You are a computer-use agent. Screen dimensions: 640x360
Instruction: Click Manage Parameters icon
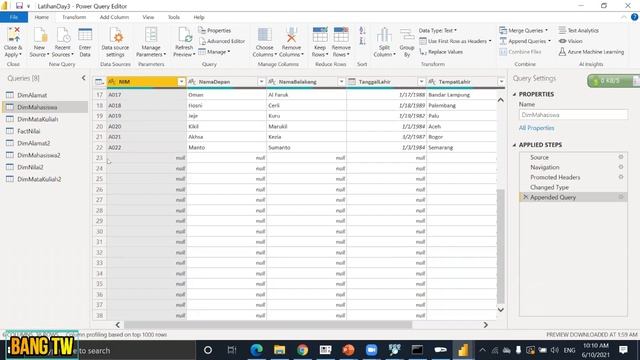(151, 35)
